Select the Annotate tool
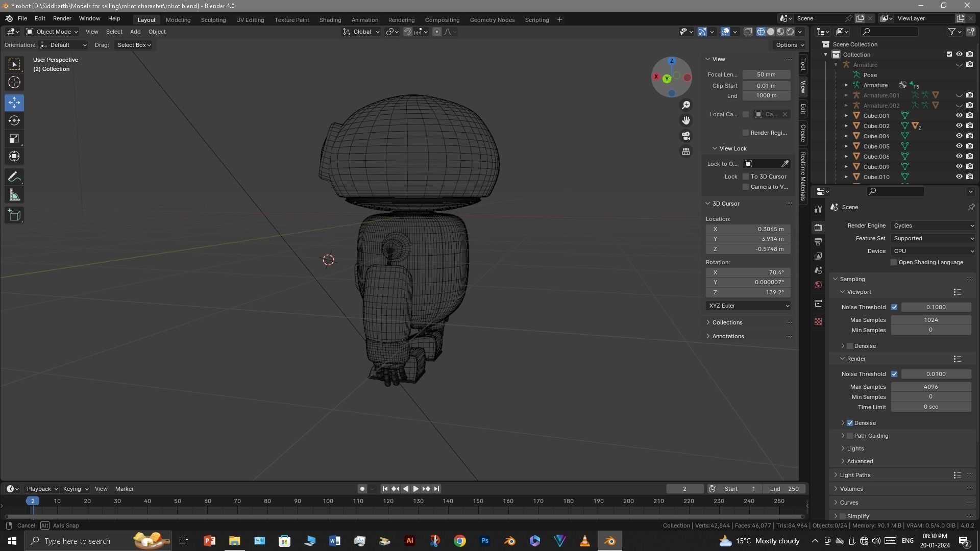Viewport: 980px width, 551px height. click(14, 177)
